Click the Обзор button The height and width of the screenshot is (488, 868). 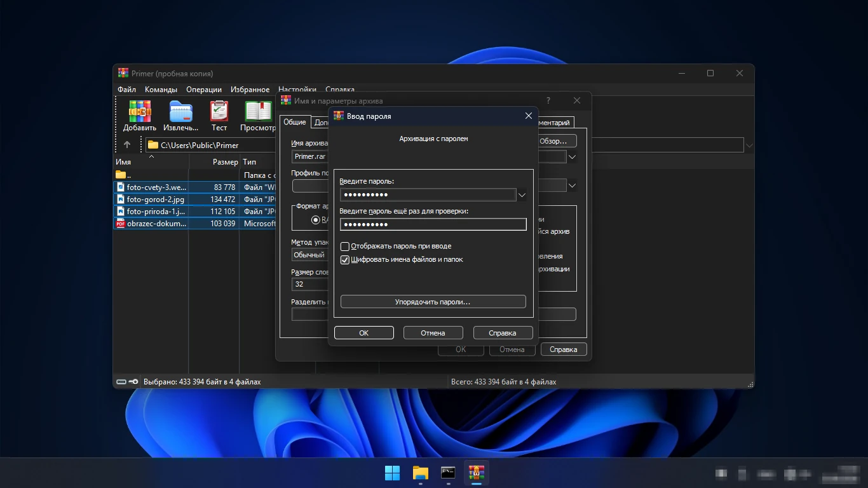(556, 141)
